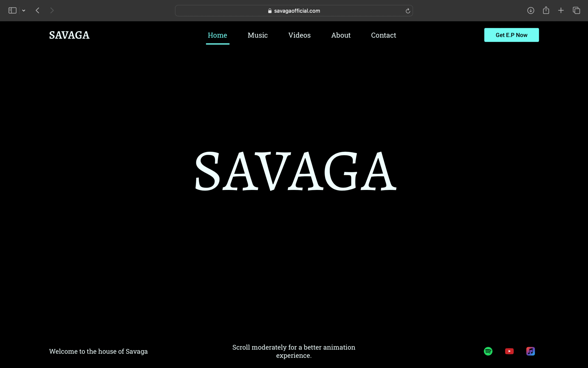Image resolution: width=588 pixels, height=368 pixels.
Task: Expand the sidebar tab group dropdown arrow
Action: tap(24, 11)
